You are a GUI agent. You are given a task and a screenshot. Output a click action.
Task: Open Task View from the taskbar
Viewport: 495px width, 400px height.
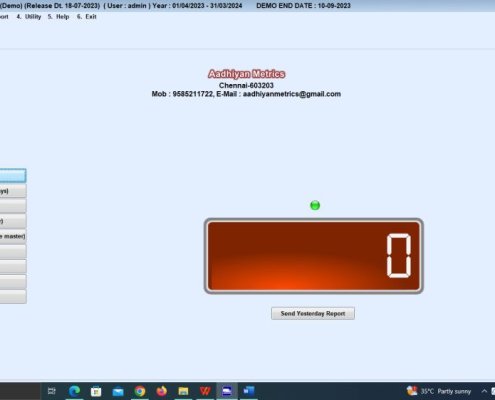[x=52, y=391]
